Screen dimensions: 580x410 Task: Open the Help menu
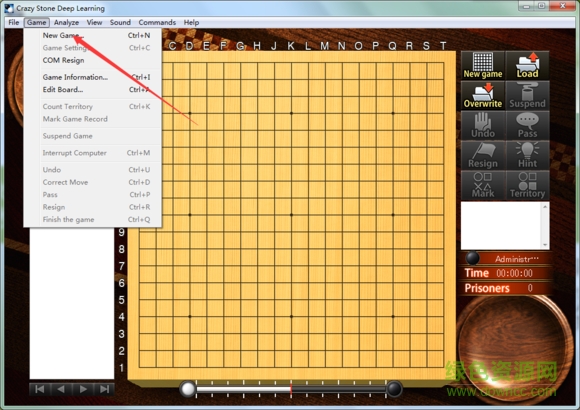191,23
